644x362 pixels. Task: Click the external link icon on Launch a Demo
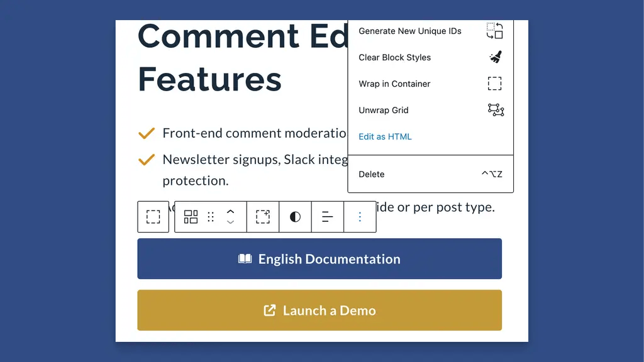[269, 310]
